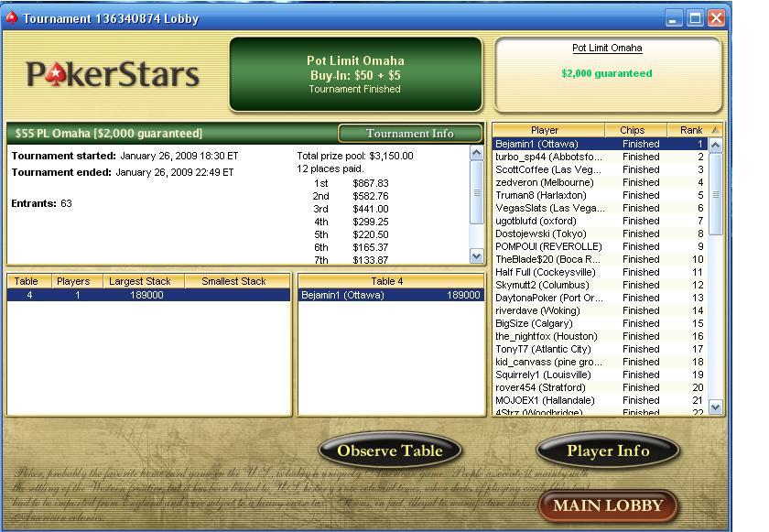This screenshot has width=769, height=532.
Task: Click the Entrants: 63 text
Action: 42,203
